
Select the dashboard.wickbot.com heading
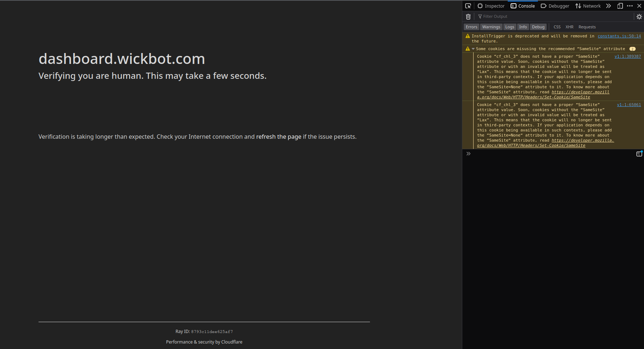pyautogui.click(x=122, y=59)
